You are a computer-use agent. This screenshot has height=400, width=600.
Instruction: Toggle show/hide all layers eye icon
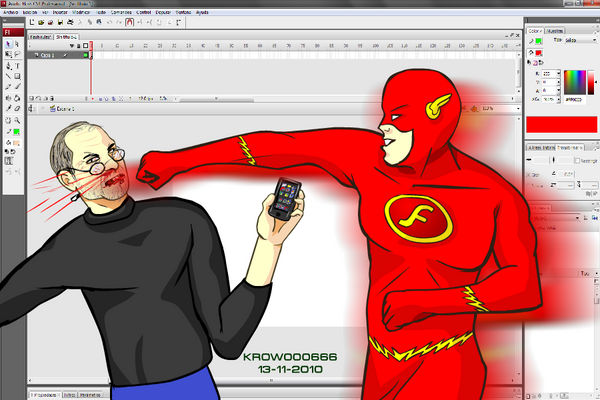[x=72, y=46]
